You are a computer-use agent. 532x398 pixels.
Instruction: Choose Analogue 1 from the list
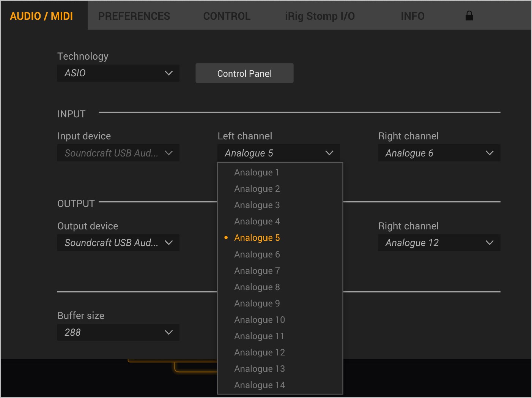(257, 172)
